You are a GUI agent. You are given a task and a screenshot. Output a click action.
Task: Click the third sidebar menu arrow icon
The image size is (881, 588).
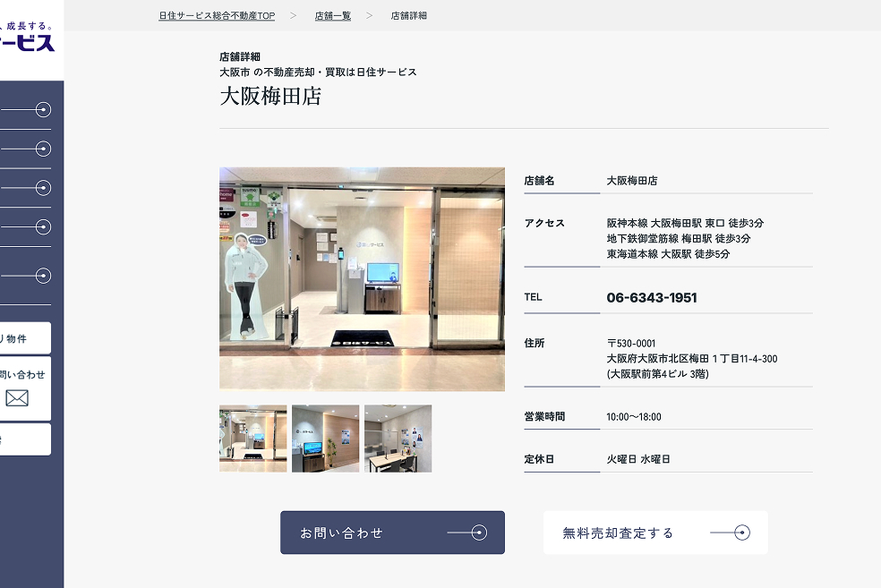point(43,188)
